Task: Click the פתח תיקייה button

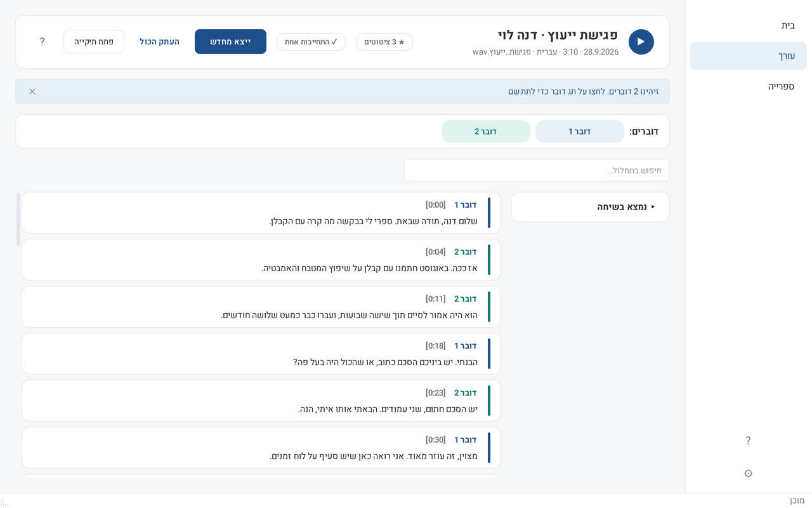Action: click(x=94, y=42)
